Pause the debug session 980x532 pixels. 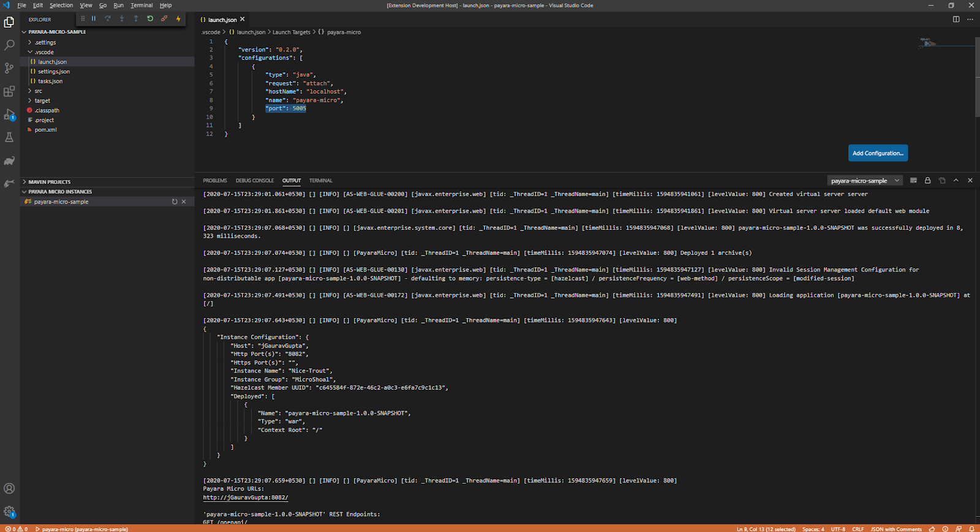coord(94,19)
